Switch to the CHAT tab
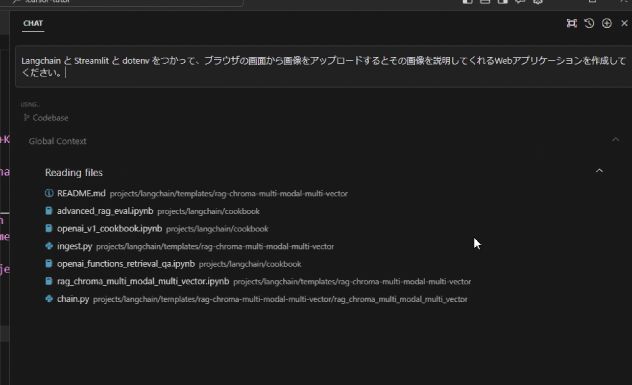 33,23
